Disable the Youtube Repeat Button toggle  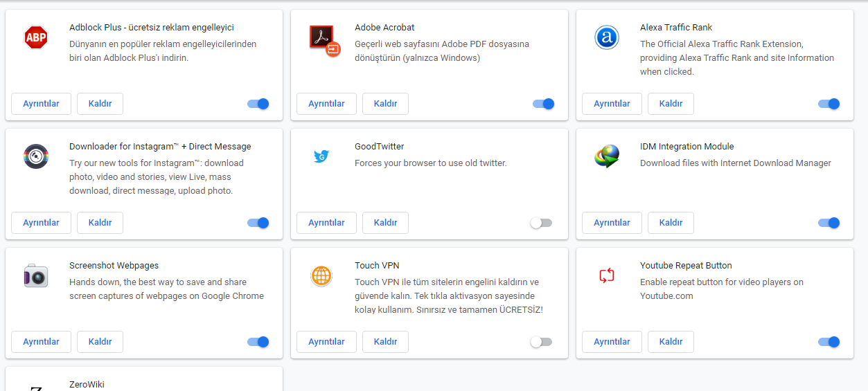pos(829,342)
